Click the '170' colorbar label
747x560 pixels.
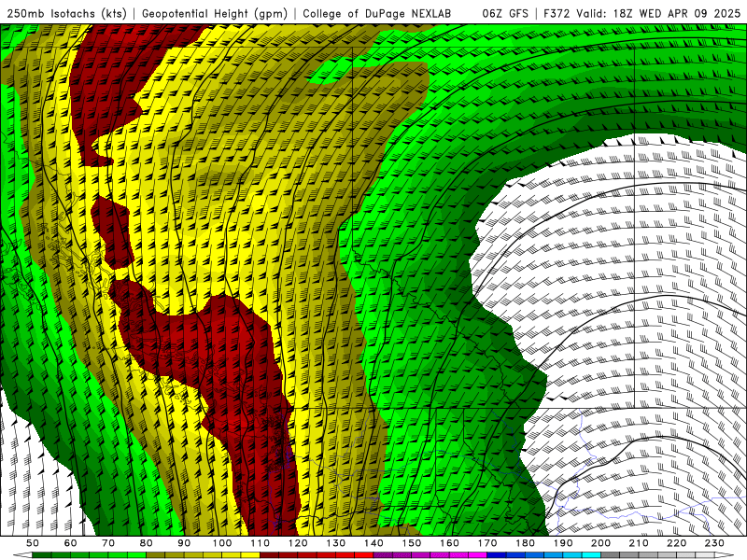(487, 543)
